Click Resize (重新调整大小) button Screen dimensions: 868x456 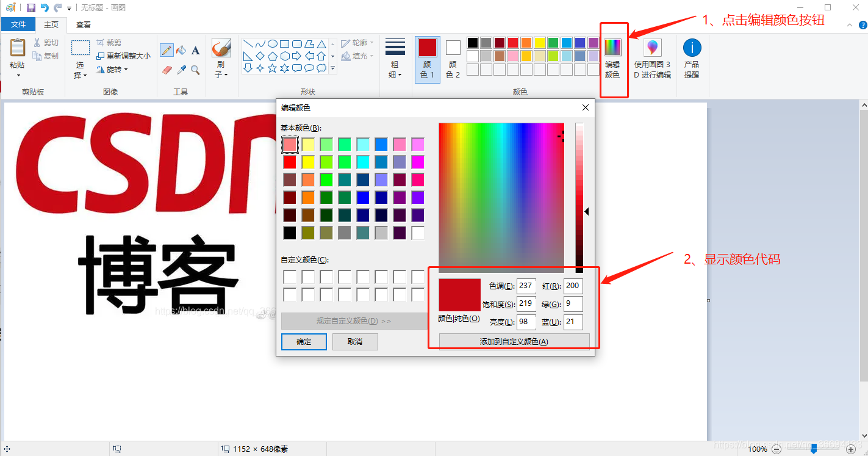tap(123, 56)
